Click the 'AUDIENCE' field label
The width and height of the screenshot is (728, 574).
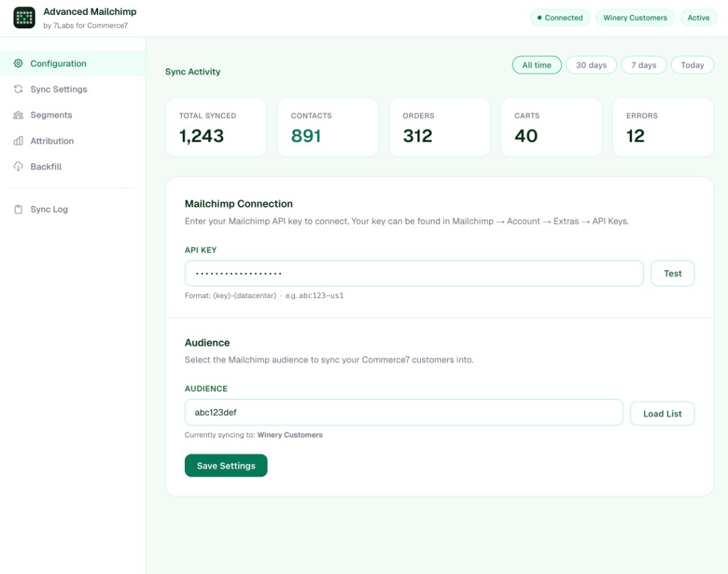(x=206, y=388)
